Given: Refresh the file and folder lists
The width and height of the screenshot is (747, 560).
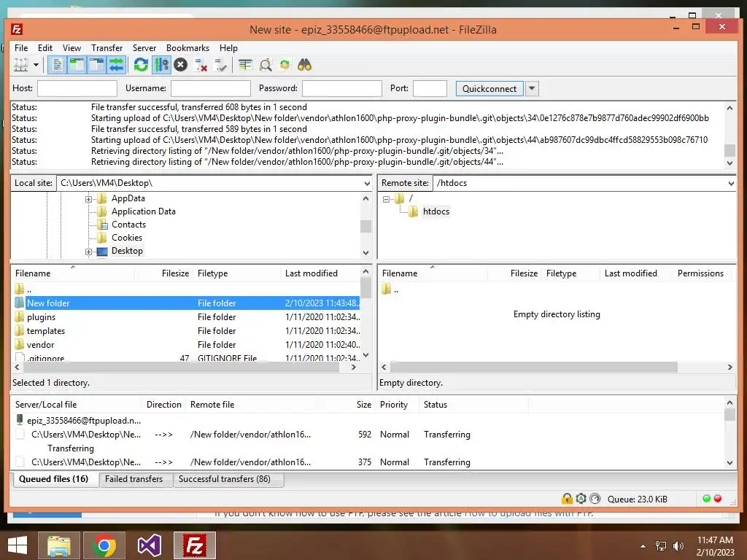Looking at the screenshot, I should [141, 65].
